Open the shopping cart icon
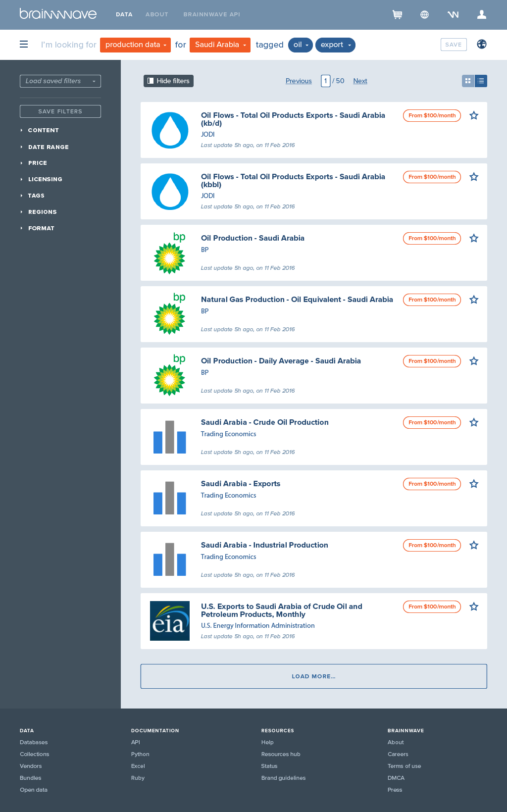This screenshot has height=812, width=507. click(397, 14)
